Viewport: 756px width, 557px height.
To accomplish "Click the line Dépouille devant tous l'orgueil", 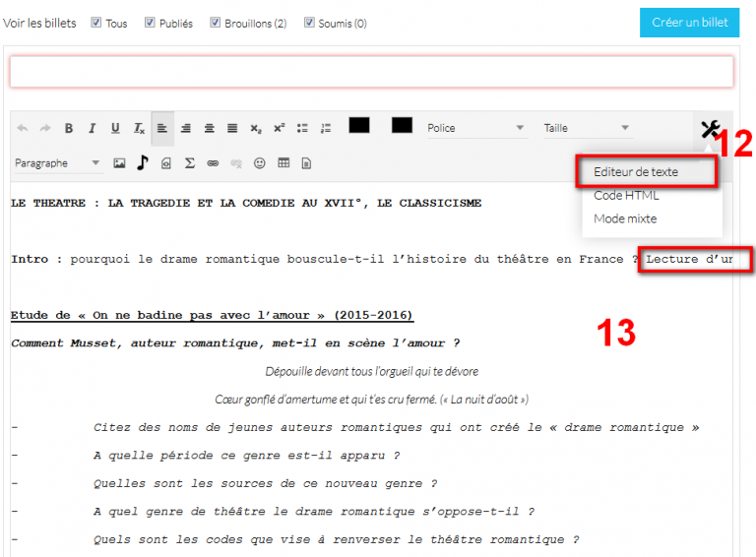I will click(x=372, y=371).
